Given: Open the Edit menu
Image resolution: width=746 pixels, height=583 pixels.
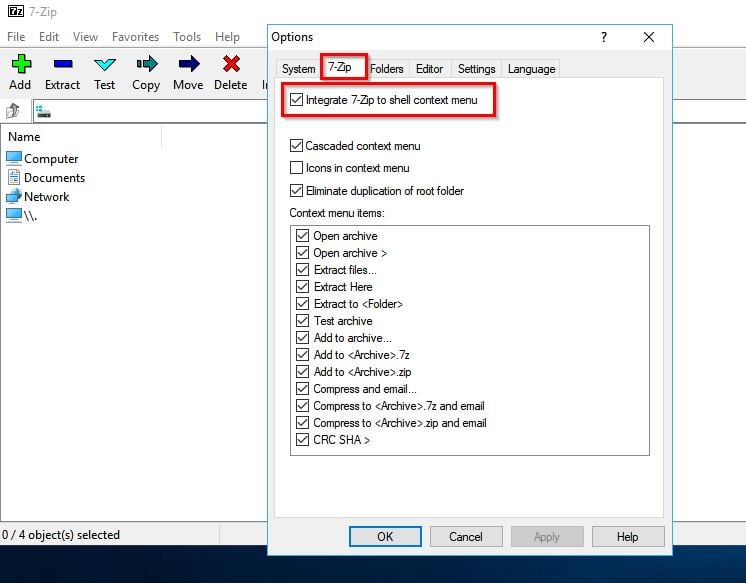Looking at the screenshot, I should click(49, 37).
